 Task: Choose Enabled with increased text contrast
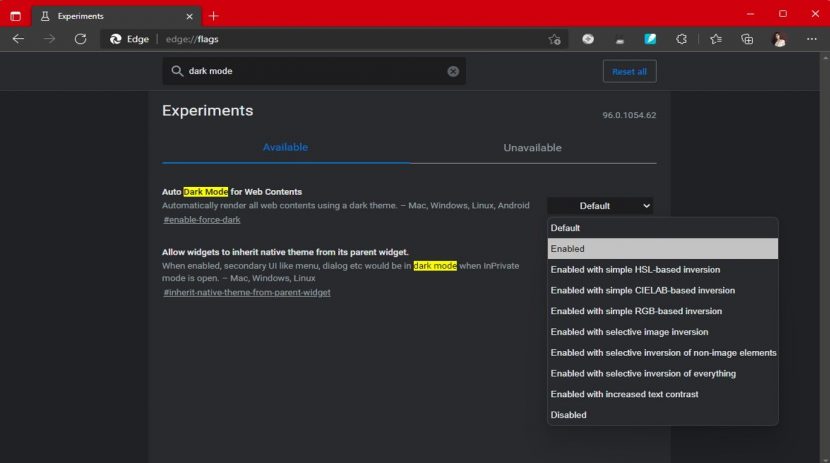(x=663, y=394)
